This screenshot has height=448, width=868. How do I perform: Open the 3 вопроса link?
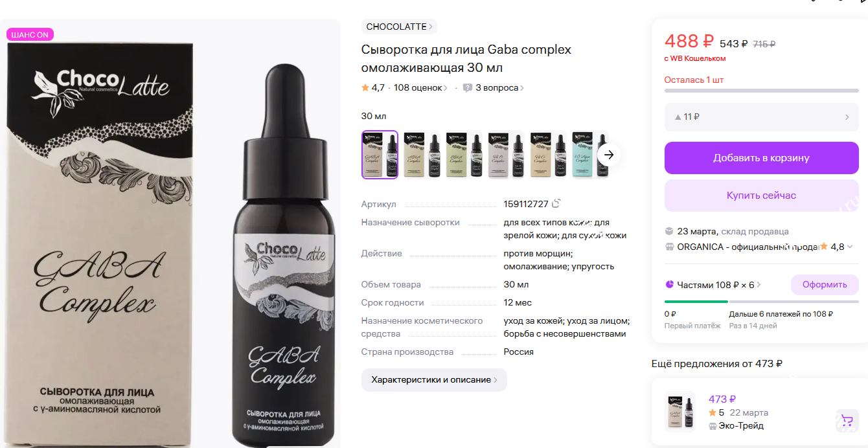(499, 88)
